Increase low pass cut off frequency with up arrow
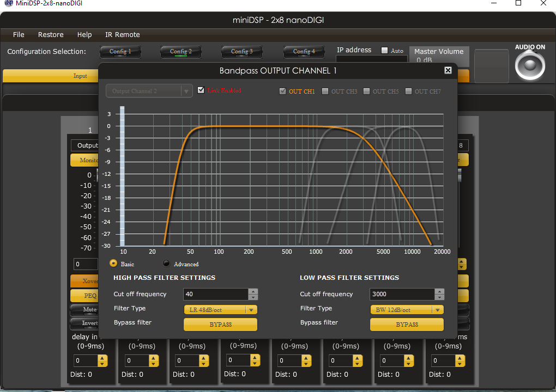Viewport: 556px width, 392px height. tap(439, 291)
